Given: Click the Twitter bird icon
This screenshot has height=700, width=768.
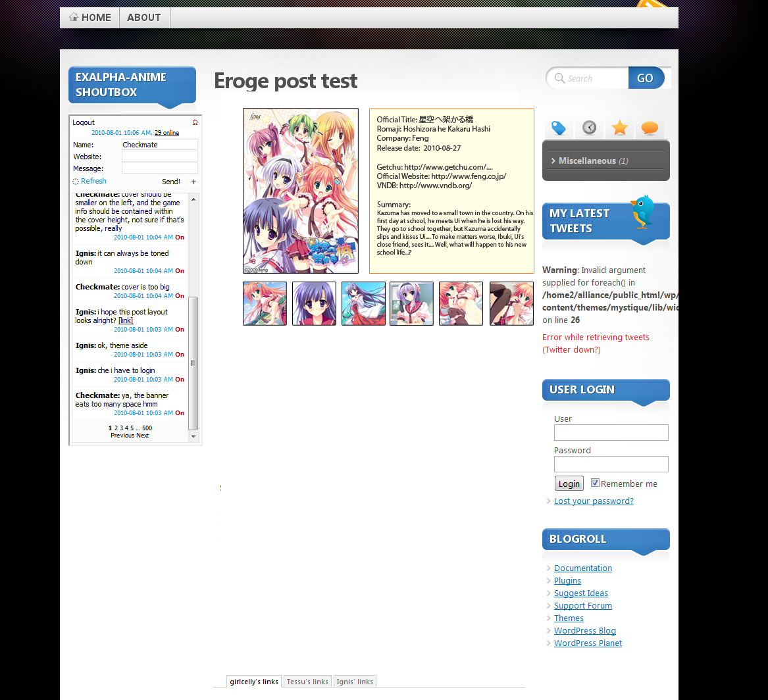Looking at the screenshot, I should click(x=642, y=211).
